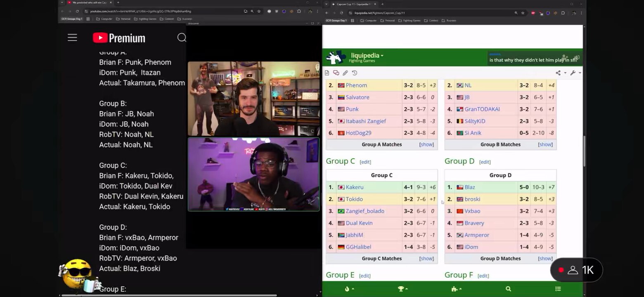Viewport: 644px width, 297px height.
Task: Edit the Group F section
Action: tap(483, 276)
